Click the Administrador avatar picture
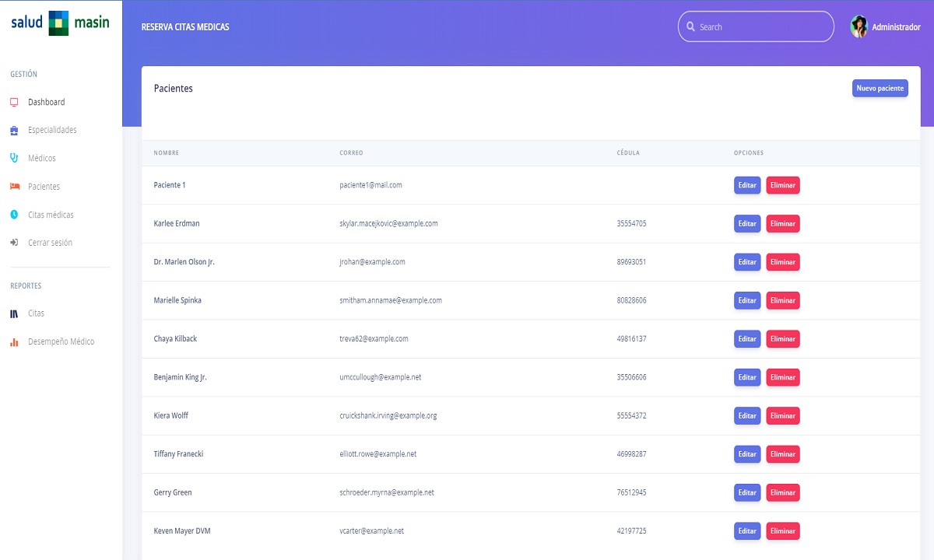 click(x=859, y=26)
